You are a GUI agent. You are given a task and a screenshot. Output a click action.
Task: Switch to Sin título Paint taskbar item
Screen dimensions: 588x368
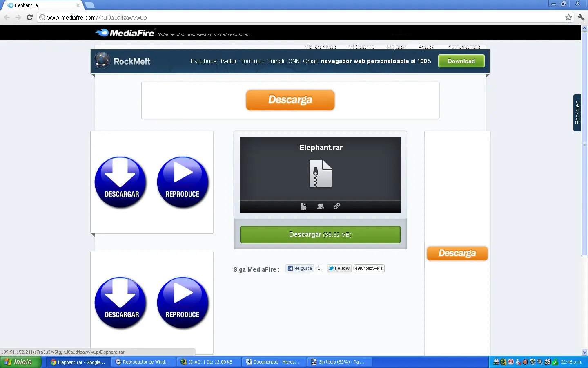(x=340, y=362)
